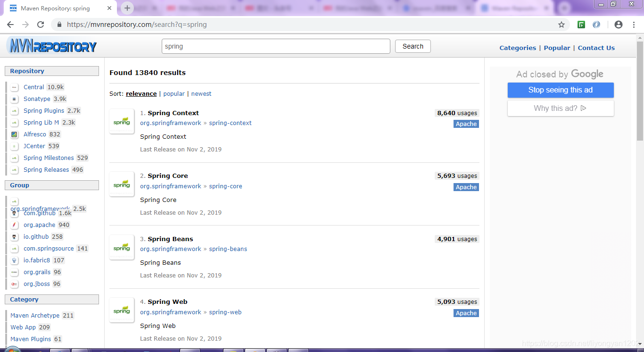Open 4,901 usages link

457,239
